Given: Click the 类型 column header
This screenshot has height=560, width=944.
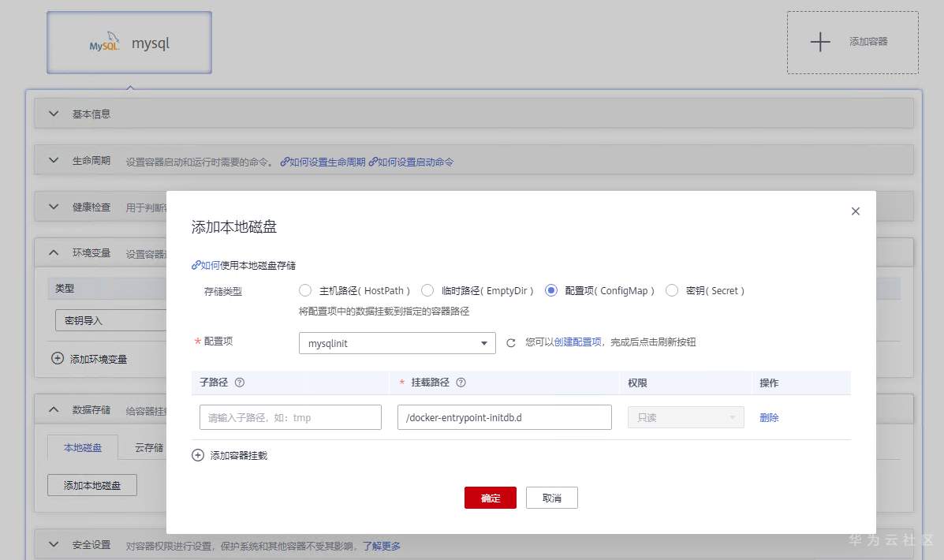Looking at the screenshot, I should click(x=65, y=289).
